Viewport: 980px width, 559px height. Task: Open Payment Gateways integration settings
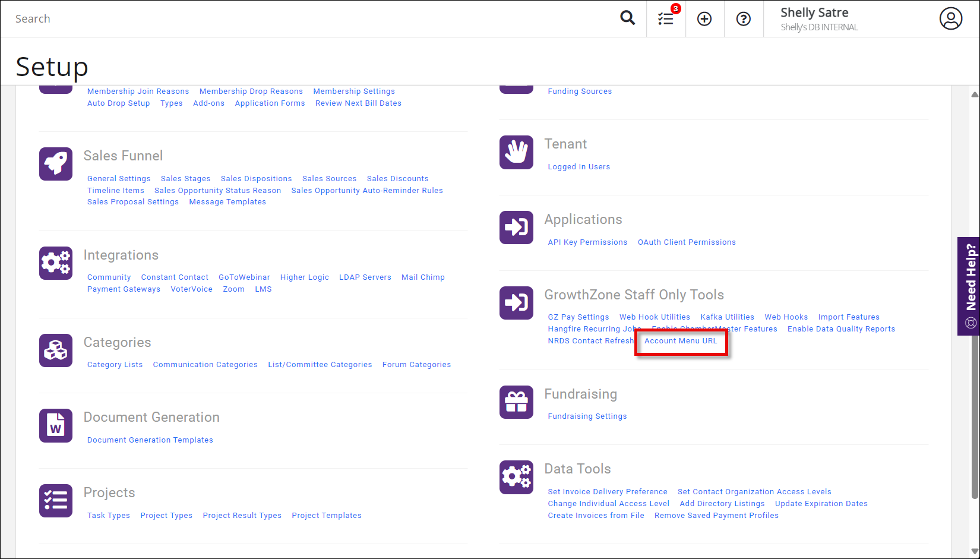pos(124,289)
